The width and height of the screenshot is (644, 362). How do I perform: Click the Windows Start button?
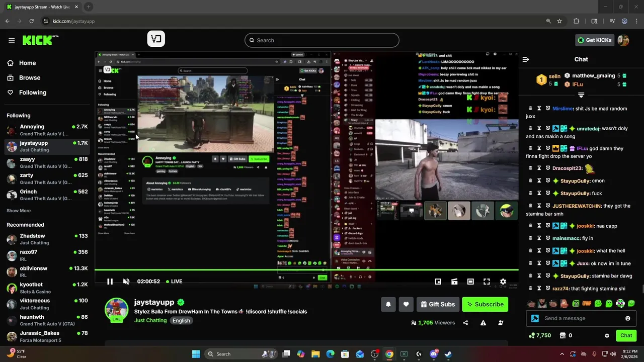196,354
